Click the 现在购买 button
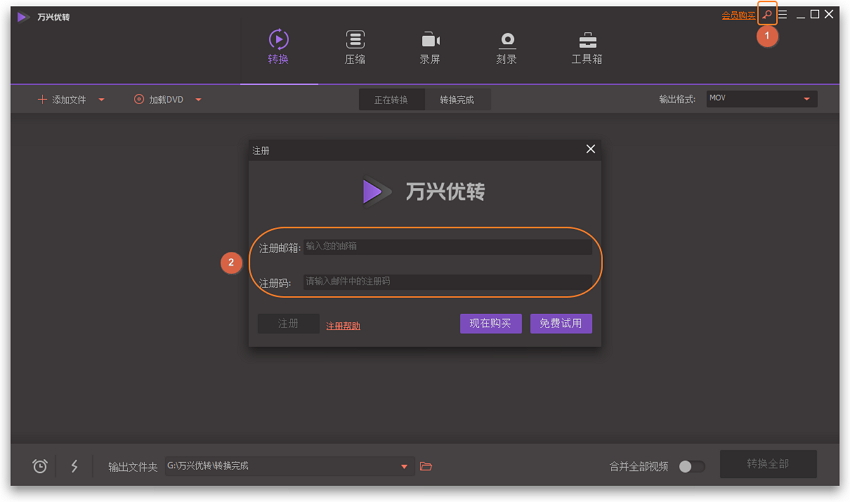Viewport: 850px width, 502px height. click(x=490, y=323)
